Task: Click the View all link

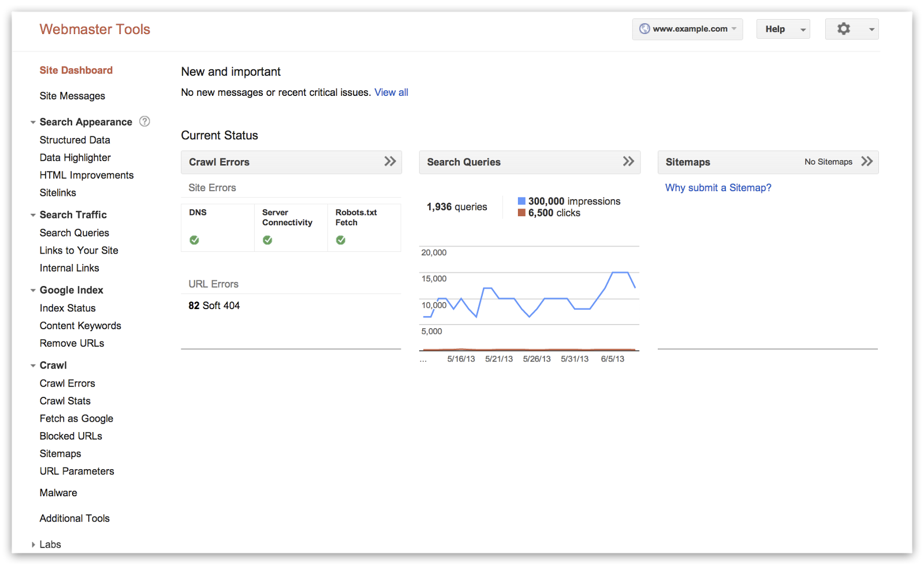Action: (391, 92)
